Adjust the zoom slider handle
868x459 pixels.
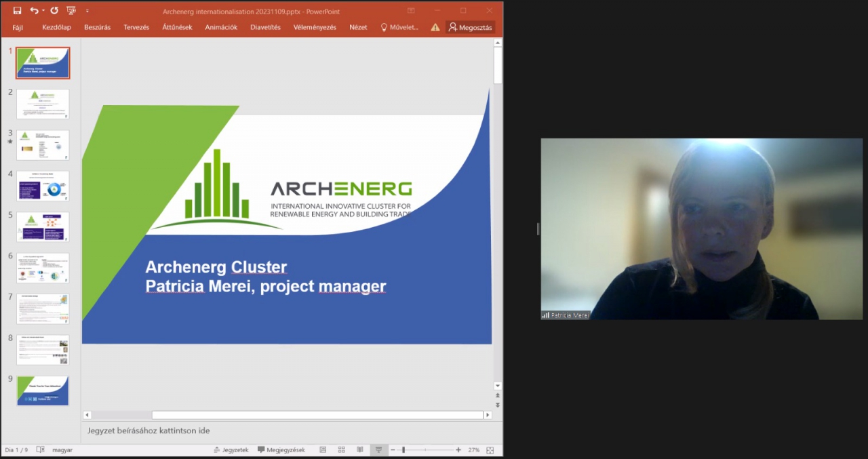pos(403,450)
